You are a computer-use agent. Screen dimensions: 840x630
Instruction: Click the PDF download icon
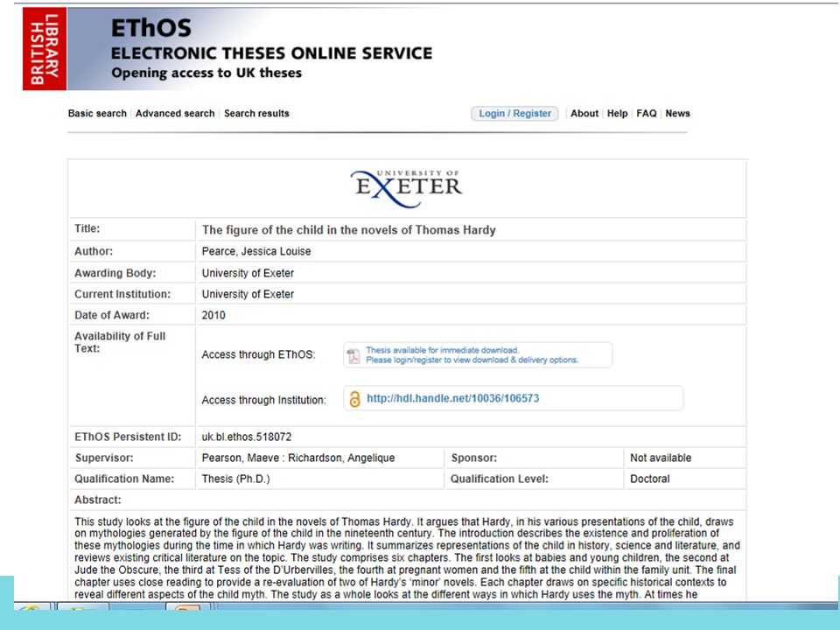[x=353, y=356]
